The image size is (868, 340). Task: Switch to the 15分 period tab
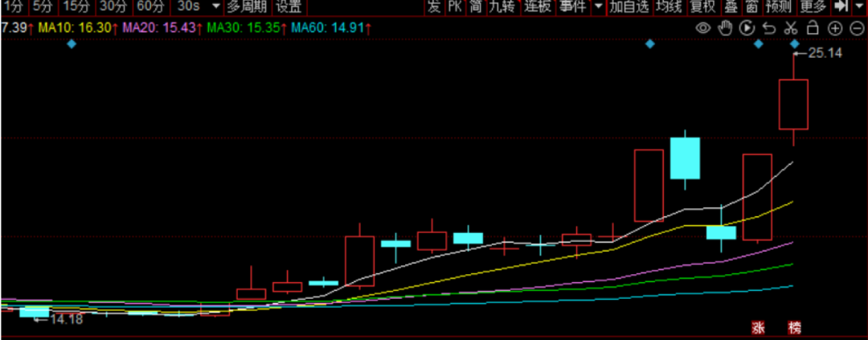point(76,6)
